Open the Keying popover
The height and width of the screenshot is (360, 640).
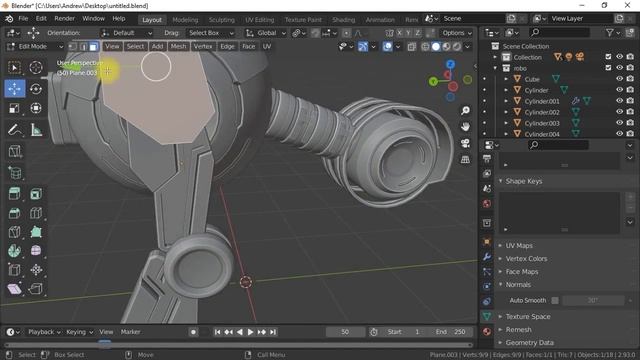point(79,332)
